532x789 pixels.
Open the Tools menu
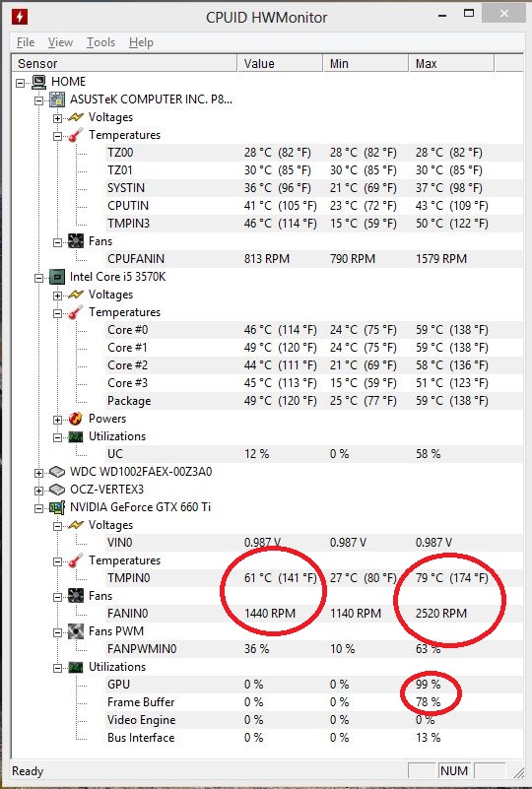100,42
